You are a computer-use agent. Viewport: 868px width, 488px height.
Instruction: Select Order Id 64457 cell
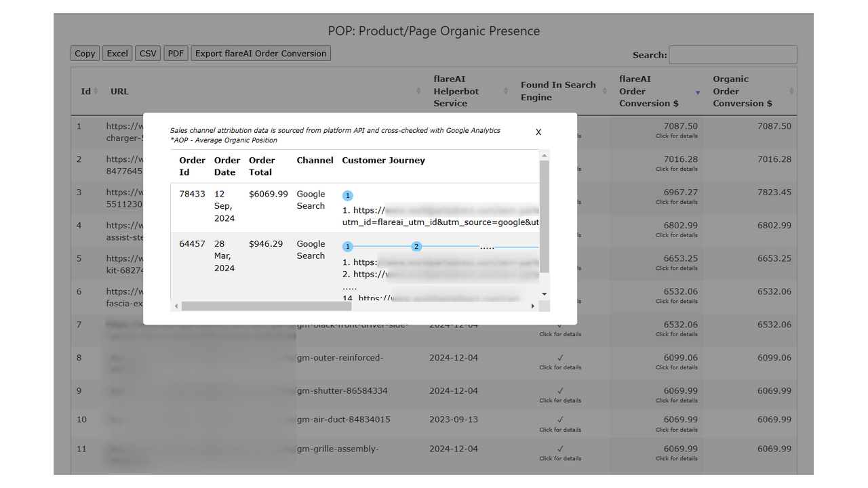pos(192,244)
